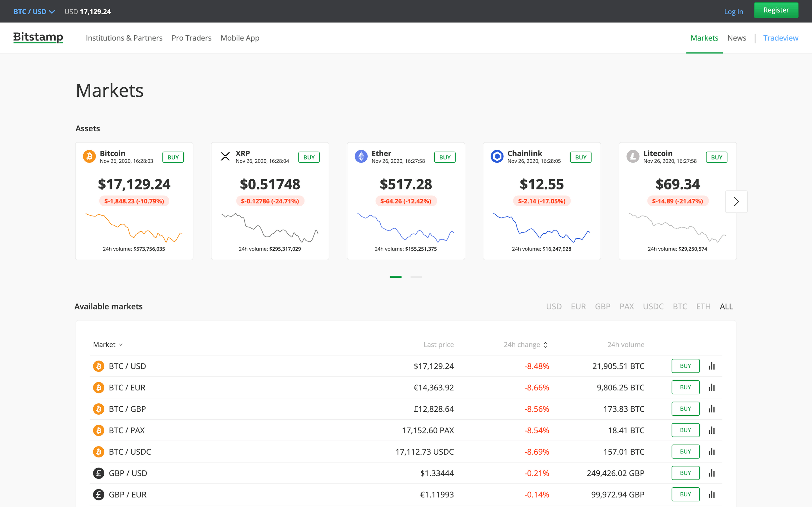Click the Chainlink hexagon icon

pos(497,156)
